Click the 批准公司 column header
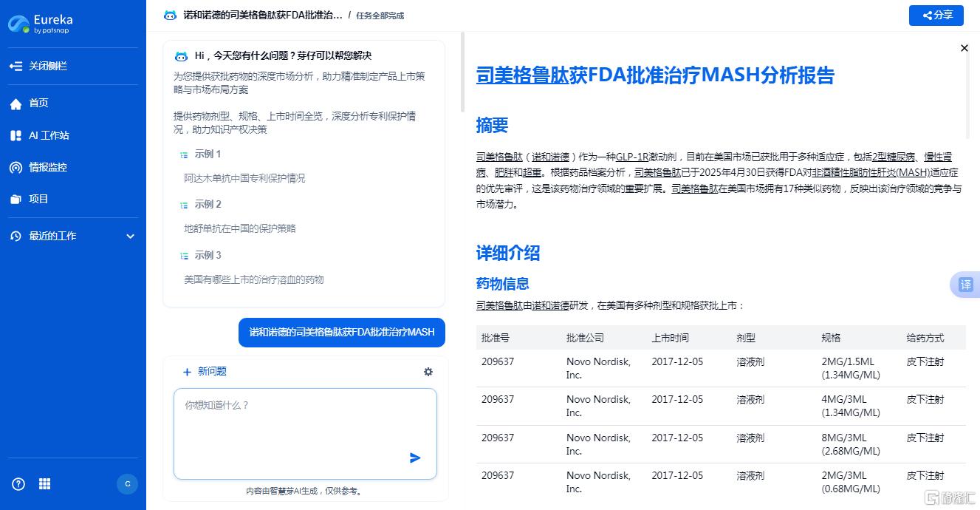 (585, 338)
